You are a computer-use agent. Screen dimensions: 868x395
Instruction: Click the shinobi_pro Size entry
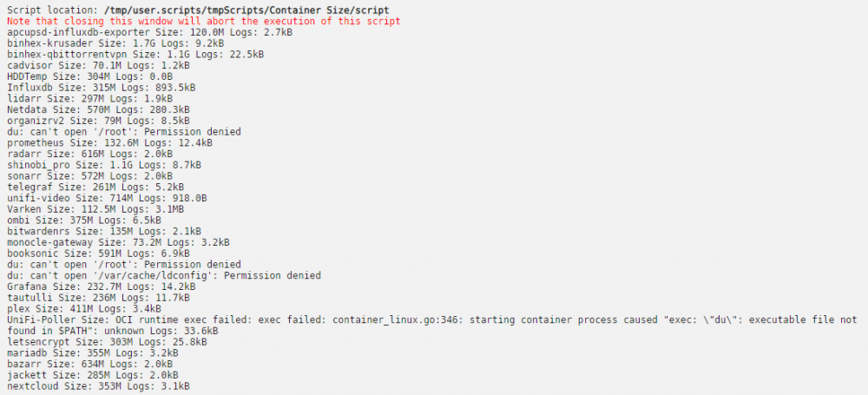point(104,165)
